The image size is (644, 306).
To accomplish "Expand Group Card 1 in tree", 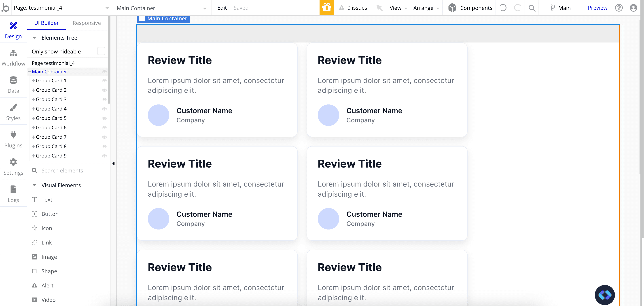I will coord(33,81).
